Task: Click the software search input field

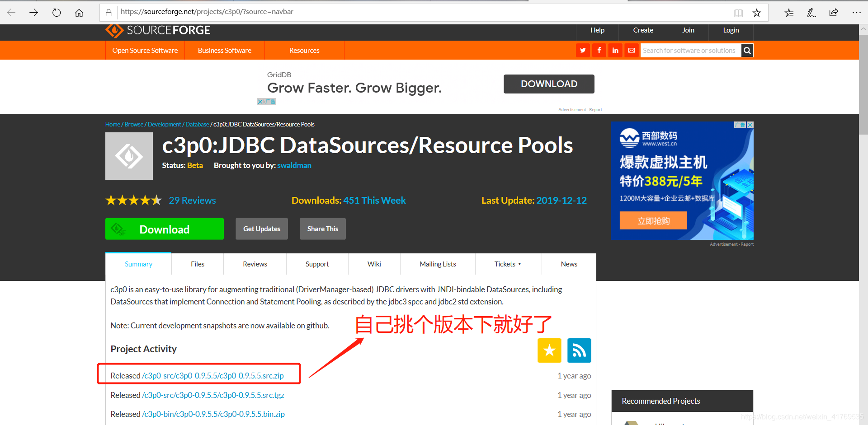Action: click(691, 51)
